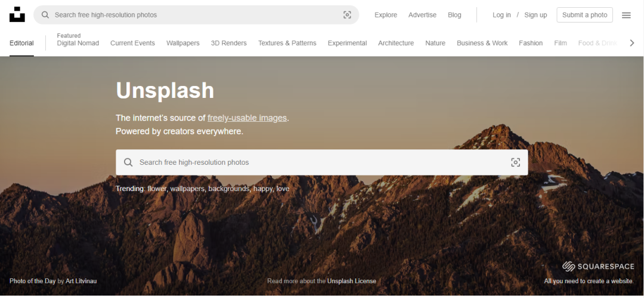The image size is (644, 298).
Task: Click the Unsplash logo icon
Action: click(x=17, y=15)
